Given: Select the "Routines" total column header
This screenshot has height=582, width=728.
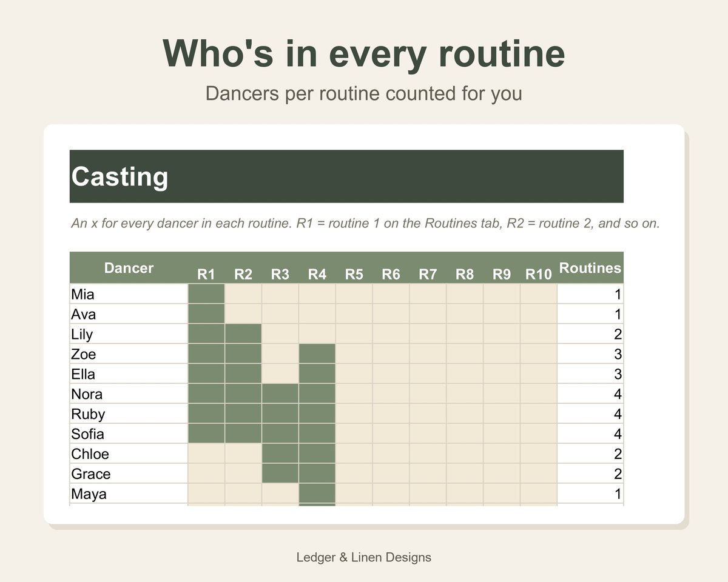Looking at the screenshot, I should (590, 268).
